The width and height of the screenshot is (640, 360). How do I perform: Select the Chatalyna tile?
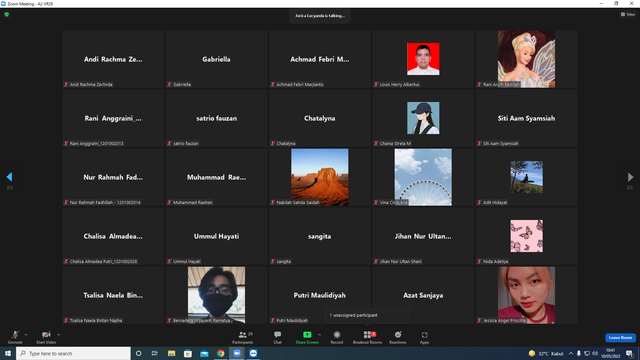[320, 118]
